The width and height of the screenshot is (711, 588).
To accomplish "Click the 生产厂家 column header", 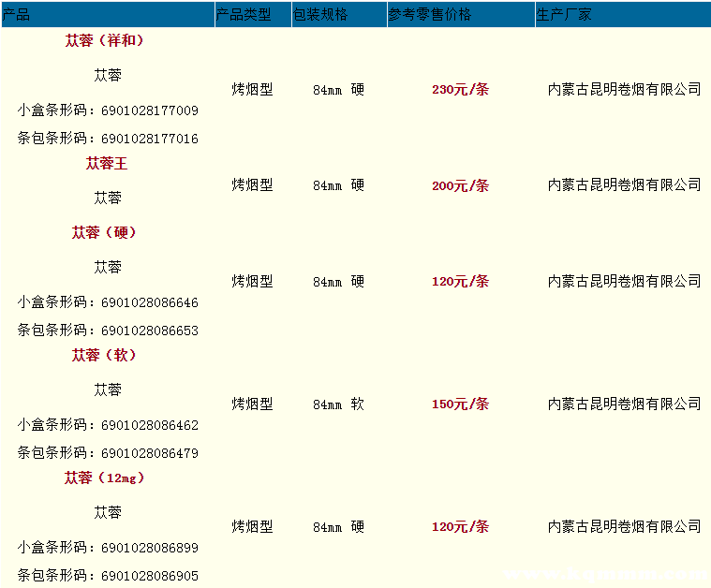I will [623, 14].
